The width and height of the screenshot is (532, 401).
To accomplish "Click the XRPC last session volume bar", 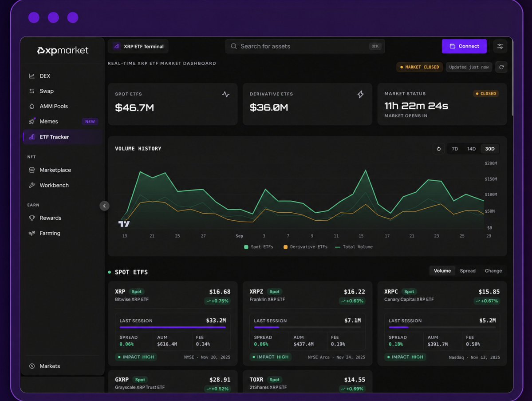I will pyautogui.click(x=442, y=327).
